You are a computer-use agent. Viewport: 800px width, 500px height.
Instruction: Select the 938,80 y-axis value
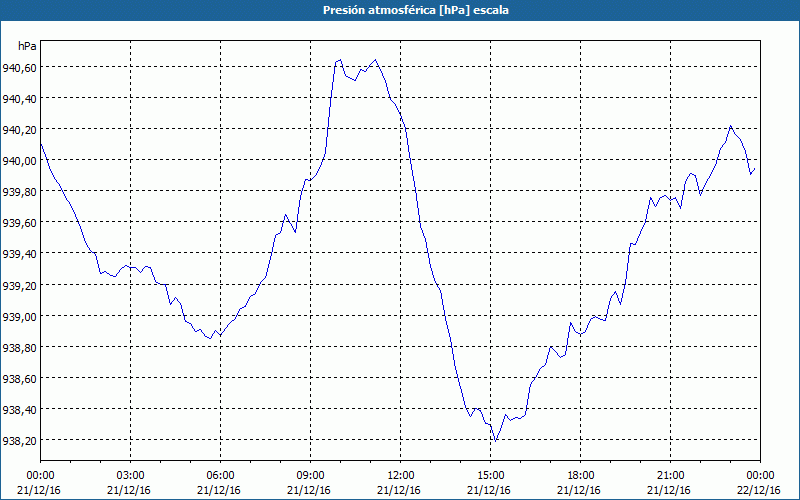point(18,347)
